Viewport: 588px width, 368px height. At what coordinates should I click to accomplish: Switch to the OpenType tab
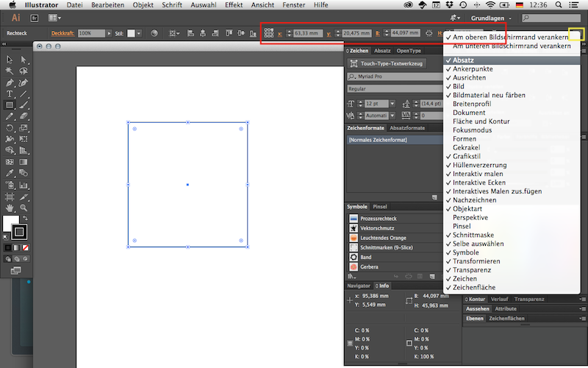(x=409, y=51)
